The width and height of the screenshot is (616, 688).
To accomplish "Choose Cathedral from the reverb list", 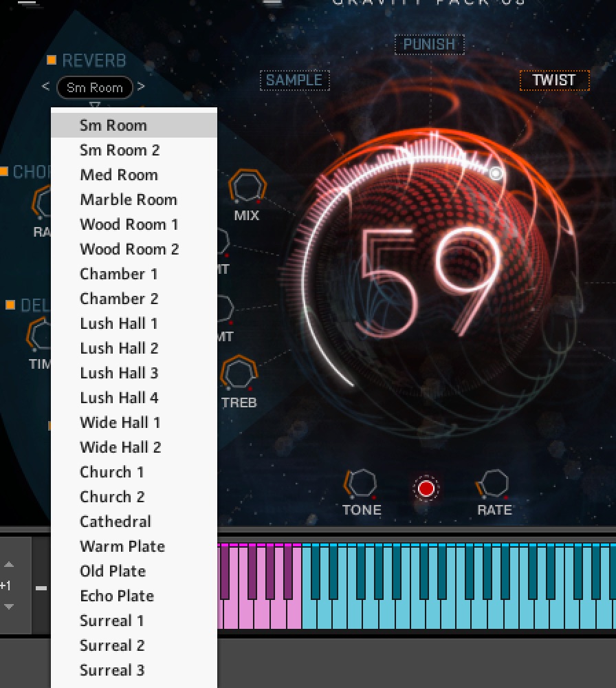I will point(115,522).
